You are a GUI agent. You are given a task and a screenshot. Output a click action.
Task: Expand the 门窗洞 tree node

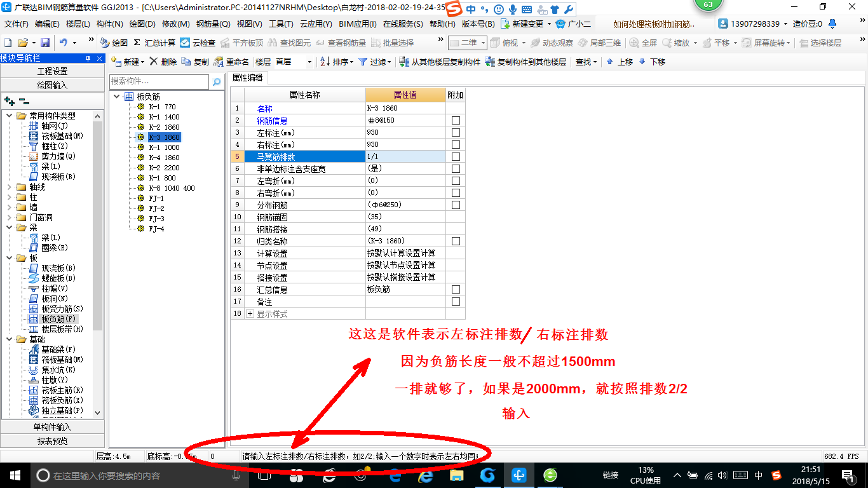[9, 217]
